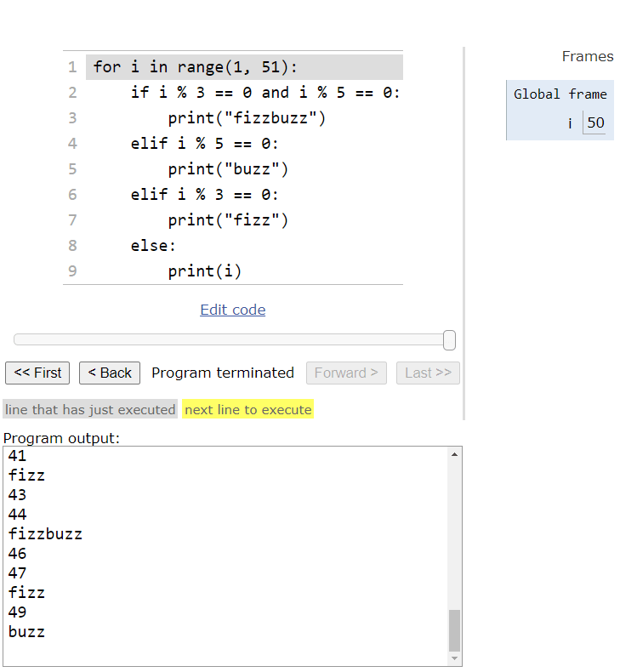Click print("fizz") on line 7

(x=228, y=219)
